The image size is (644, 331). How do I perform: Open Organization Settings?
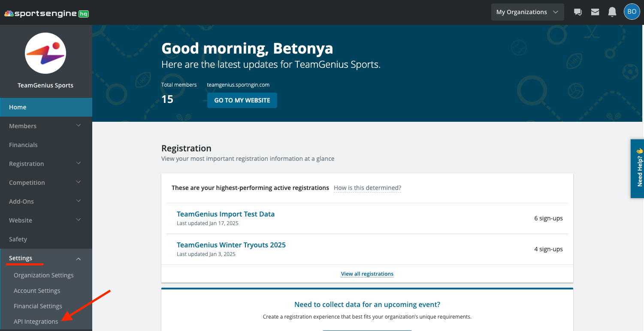coord(44,275)
